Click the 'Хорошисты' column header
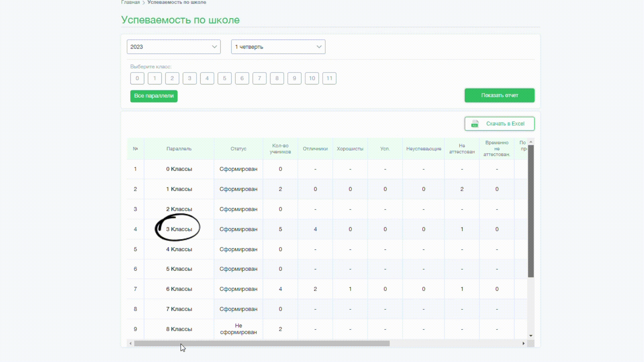 (x=350, y=149)
